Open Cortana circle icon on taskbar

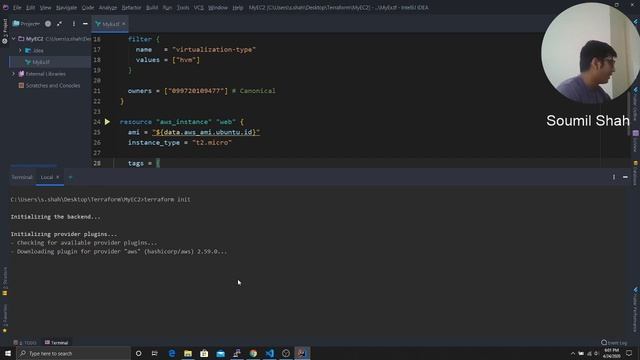click(138, 353)
